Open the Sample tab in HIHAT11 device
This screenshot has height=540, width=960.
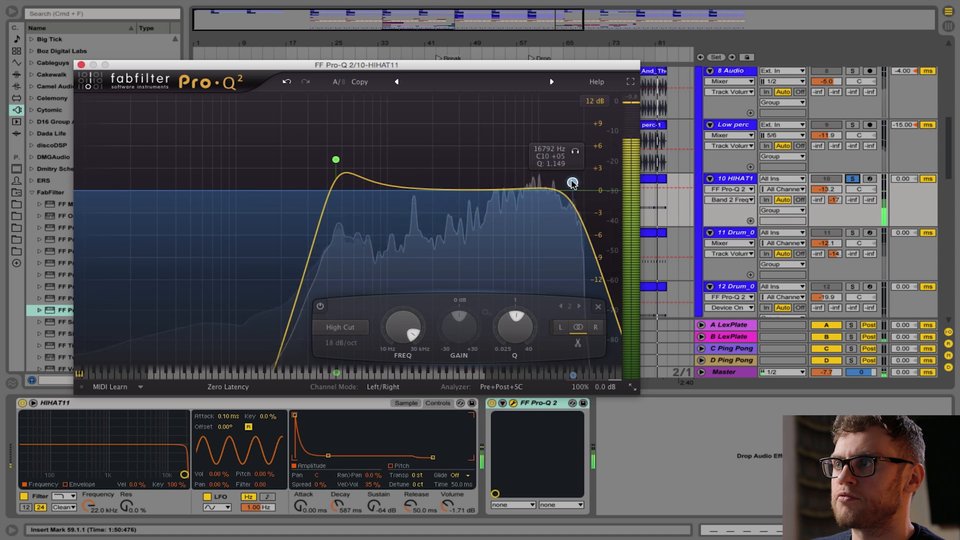pyautogui.click(x=406, y=403)
